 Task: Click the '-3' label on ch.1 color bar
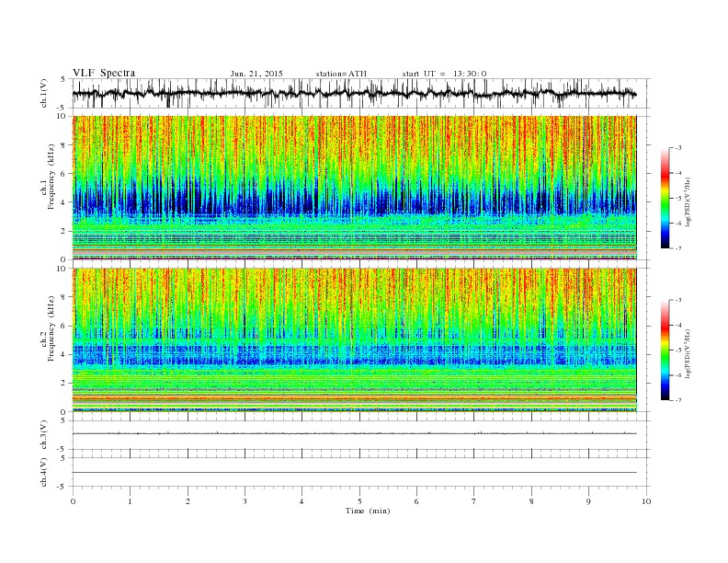pos(677,148)
